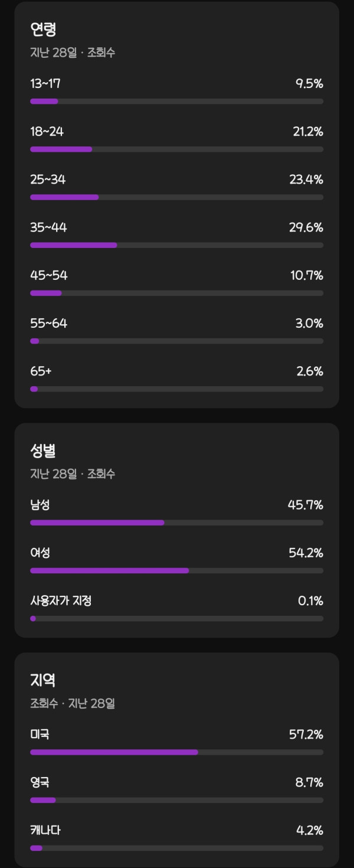Click the 여성 progress bar
Screen dimensions: 354x868
[176, 571]
